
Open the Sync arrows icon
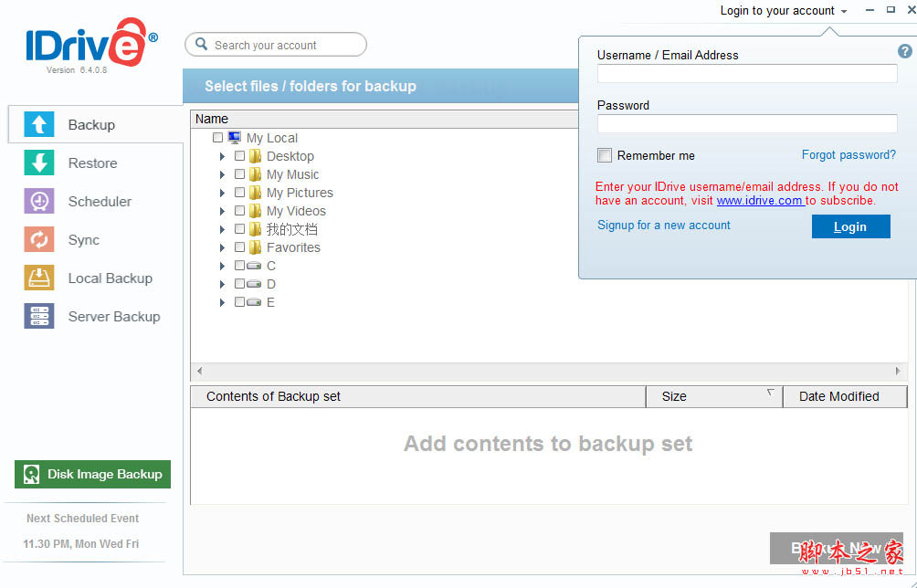tap(38, 239)
